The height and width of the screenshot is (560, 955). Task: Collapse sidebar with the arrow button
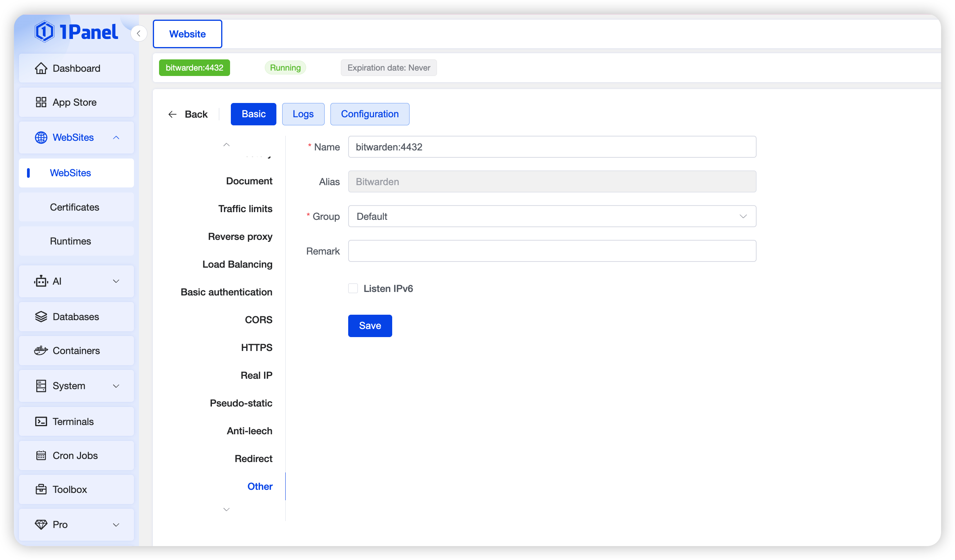tap(139, 34)
